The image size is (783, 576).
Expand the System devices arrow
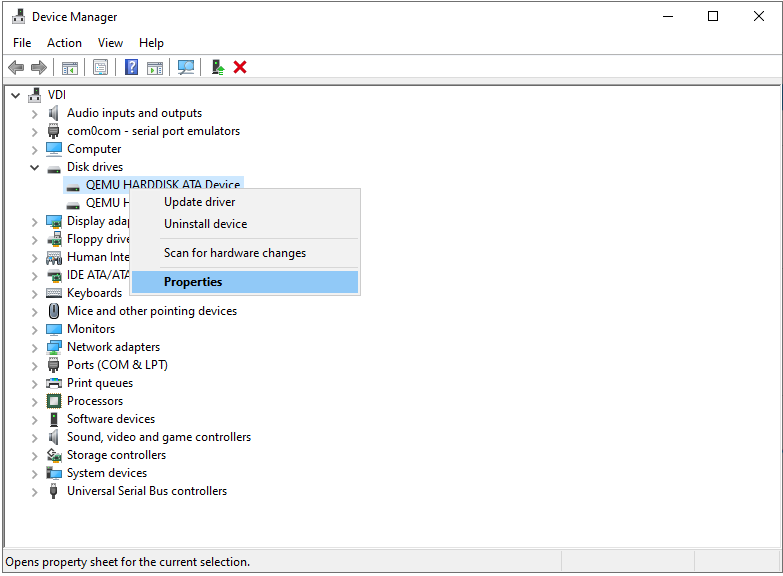pos(34,474)
